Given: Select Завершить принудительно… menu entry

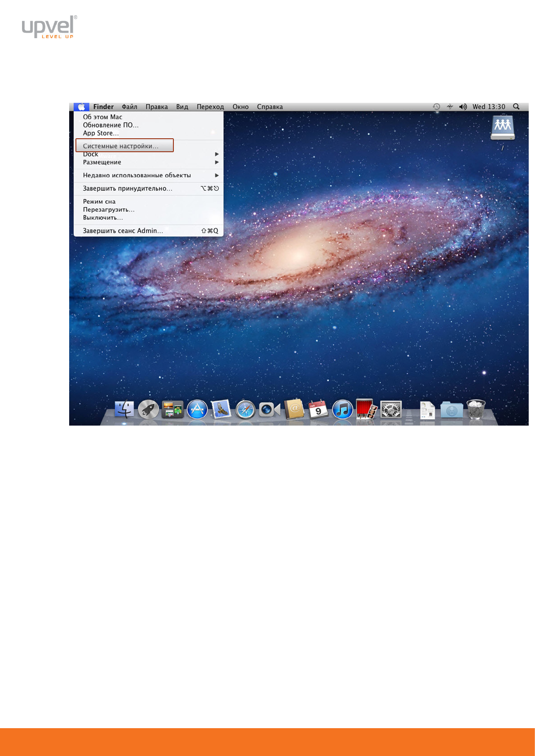Looking at the screenshot, I should coord(128,189).
